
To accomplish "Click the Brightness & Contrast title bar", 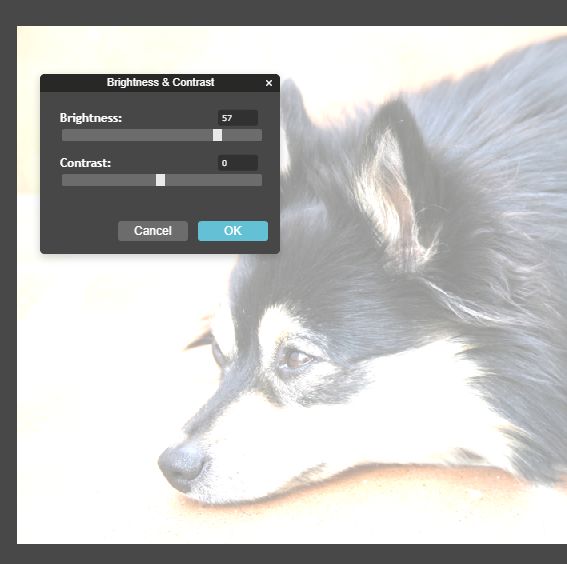I will (x=160, y=83).
